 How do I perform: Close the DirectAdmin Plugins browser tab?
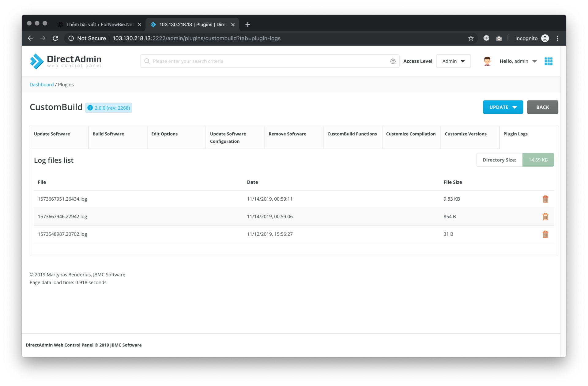[233, 25]
